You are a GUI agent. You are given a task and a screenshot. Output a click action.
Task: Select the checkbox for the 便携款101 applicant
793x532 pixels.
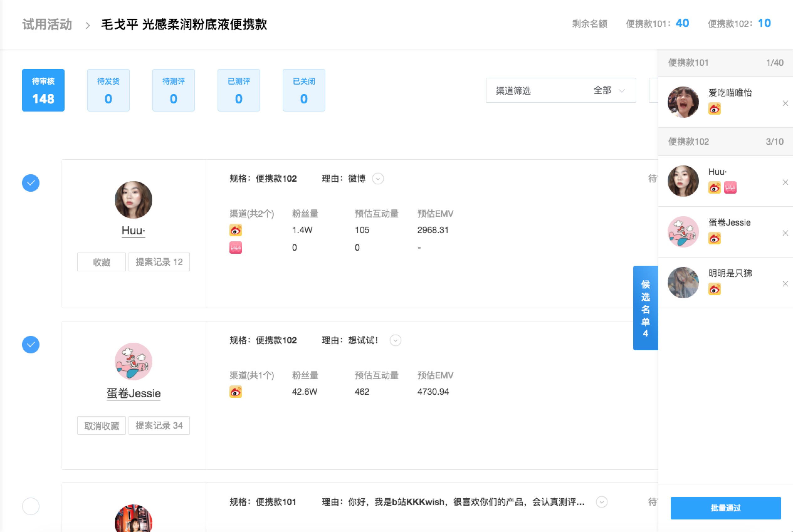(30, 506)
